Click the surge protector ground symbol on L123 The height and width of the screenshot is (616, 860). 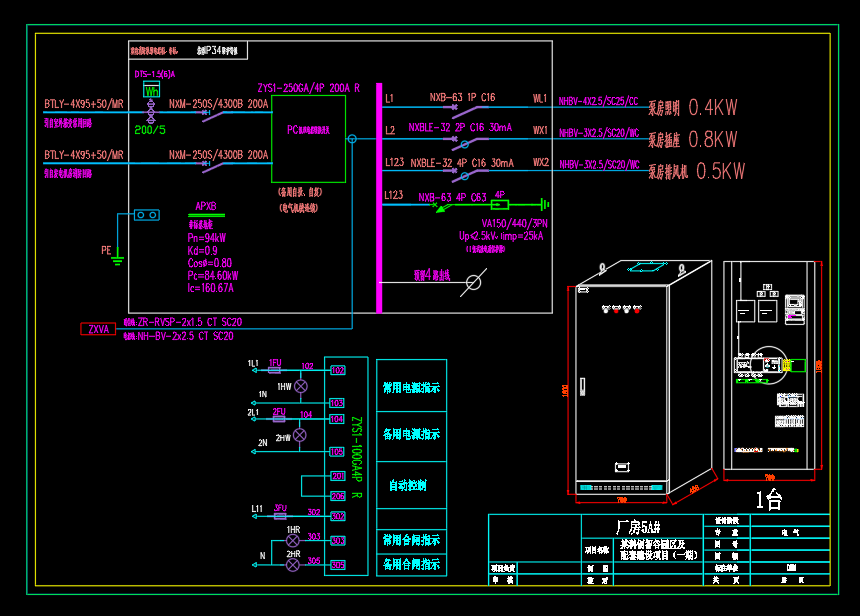[x=543, y=203]
